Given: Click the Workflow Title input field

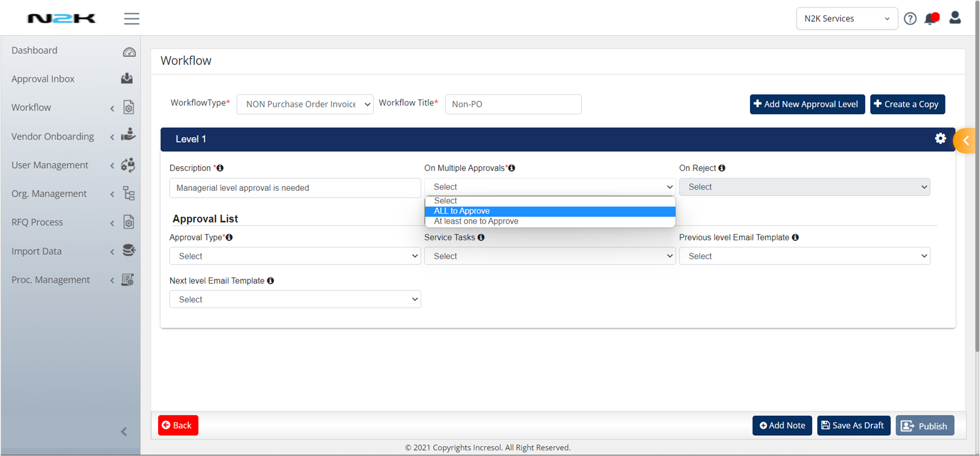Looking at the screenshot, I should 513,104.
